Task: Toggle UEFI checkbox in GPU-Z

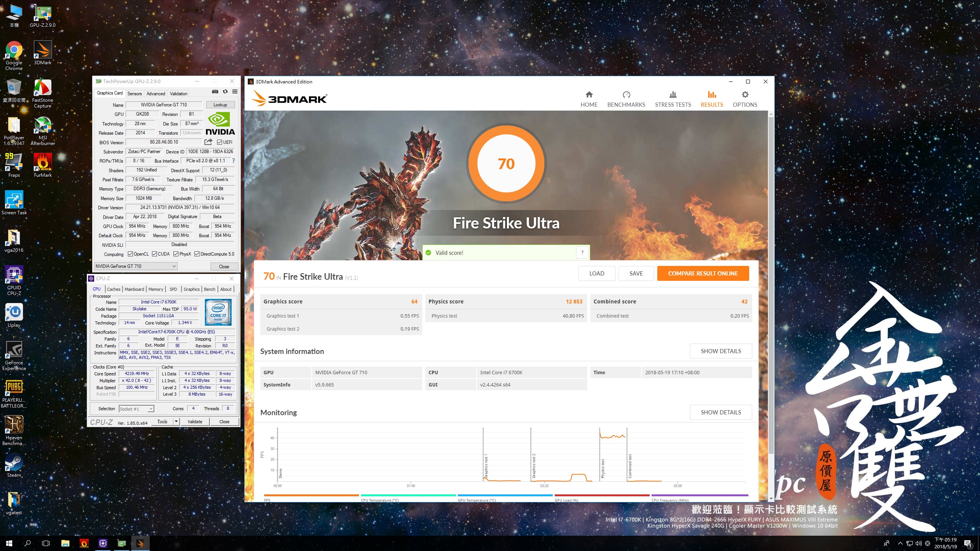Action: coord(219,142)
